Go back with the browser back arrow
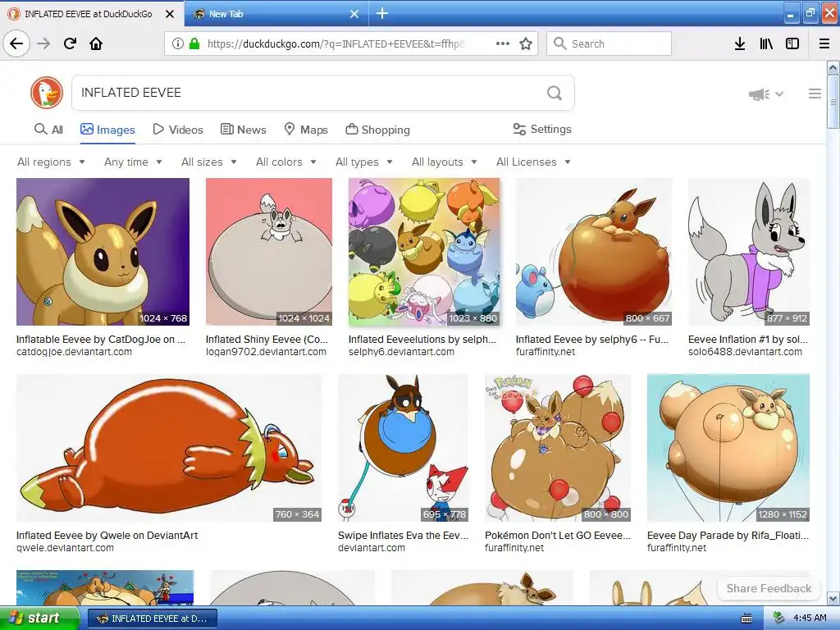 (16, 43)
